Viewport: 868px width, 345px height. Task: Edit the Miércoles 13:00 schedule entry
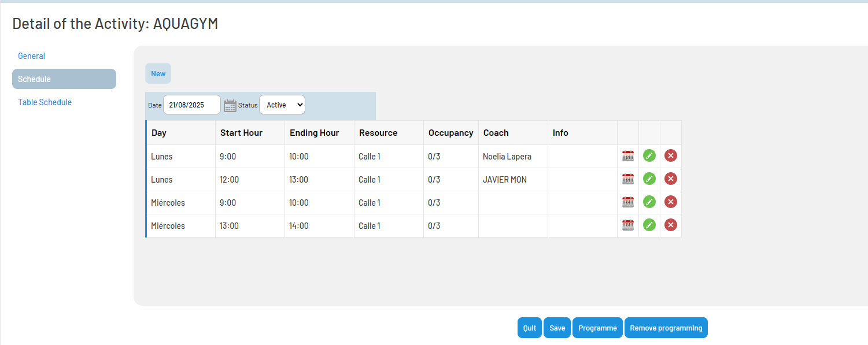pyautogui.click(x=649, y=225)
